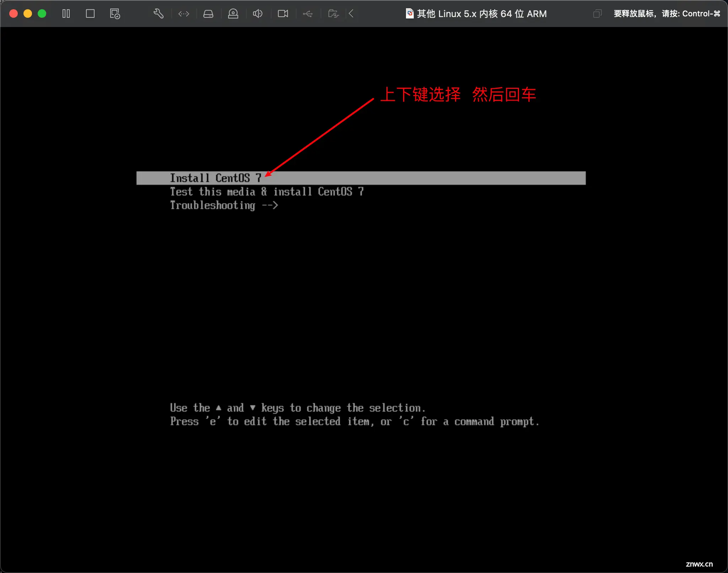Collapse toolbar with left chevron
The image size is (728, 573).
(351, 14)
